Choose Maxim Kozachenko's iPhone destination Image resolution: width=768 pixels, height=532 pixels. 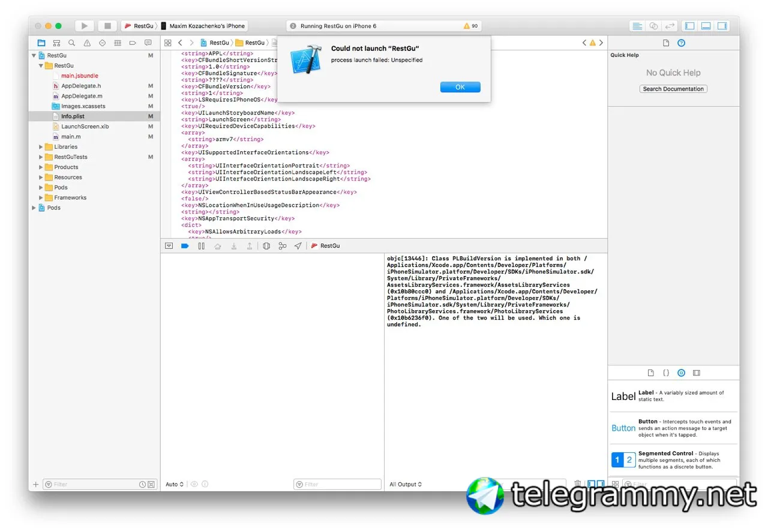[203, 26]
